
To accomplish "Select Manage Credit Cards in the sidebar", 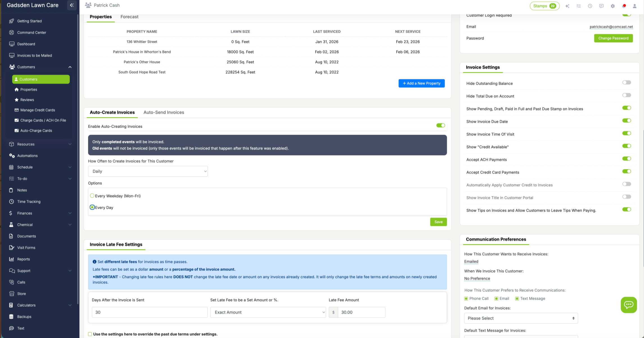I will coord(38,110).
